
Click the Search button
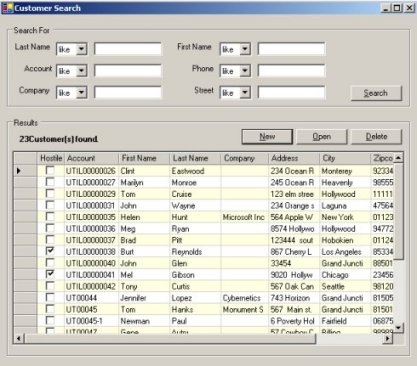[x=376, y=93]
